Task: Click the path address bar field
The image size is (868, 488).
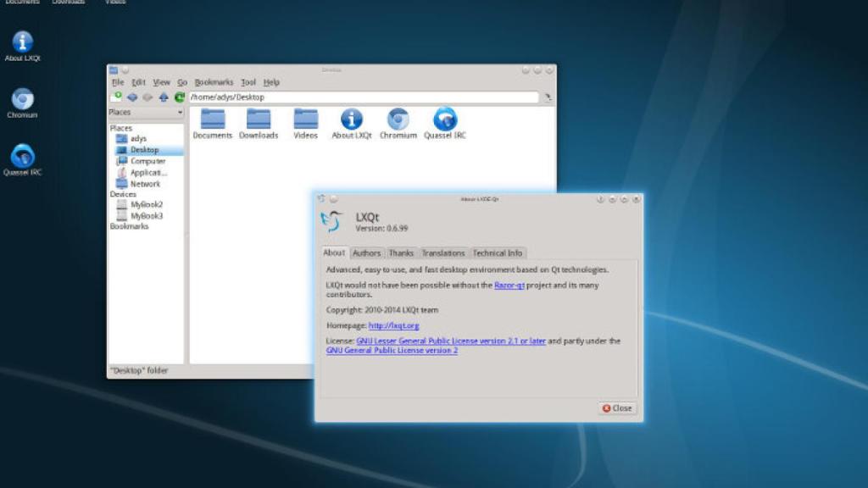Action: tap(363, 97)
